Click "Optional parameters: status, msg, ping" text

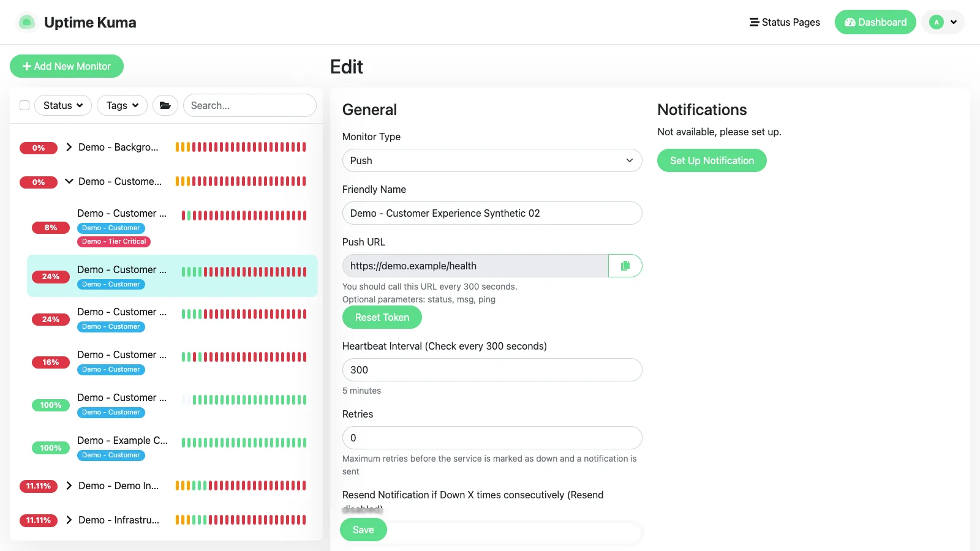[x=419, y=299]
